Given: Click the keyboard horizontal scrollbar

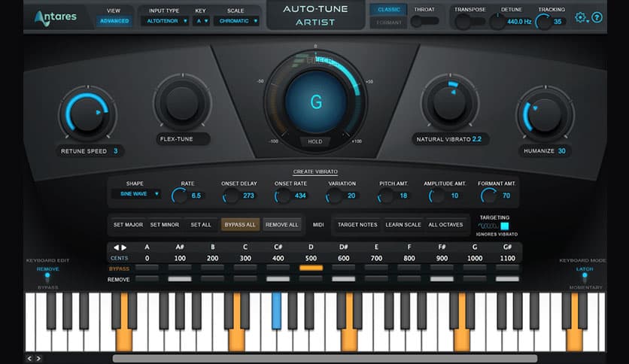Looking at the screenshot, I should tap(325, 359).
